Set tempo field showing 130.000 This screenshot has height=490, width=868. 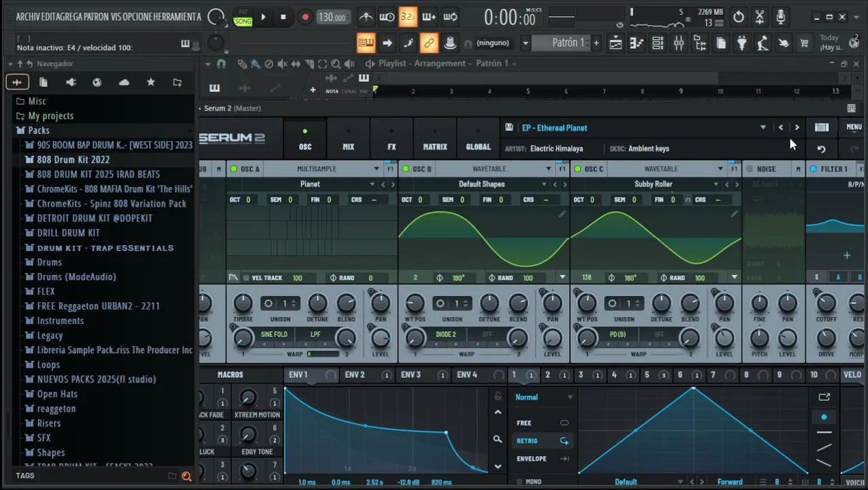(x=332, y=18)
